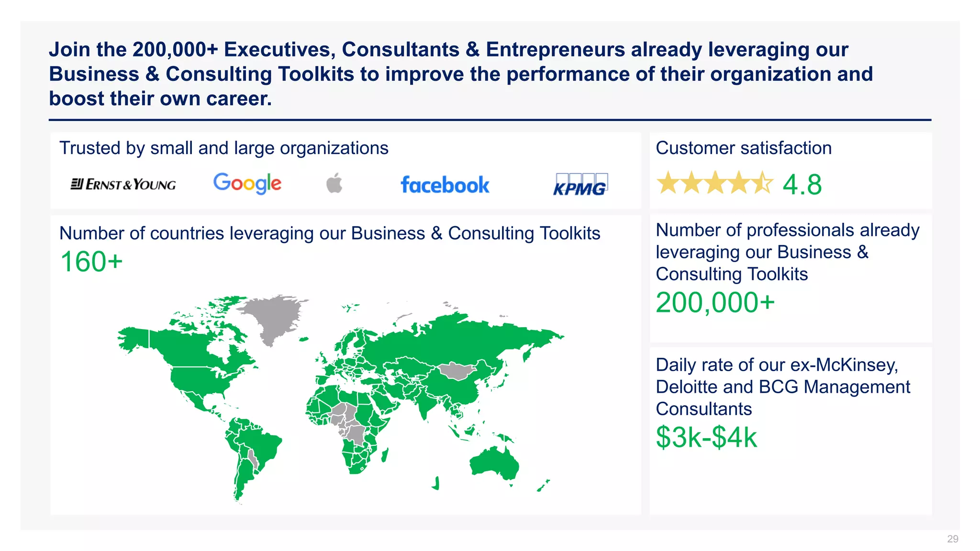980x551 pixels.
Task: Click the half-filled fifth rating star
Action: [762, 183]
